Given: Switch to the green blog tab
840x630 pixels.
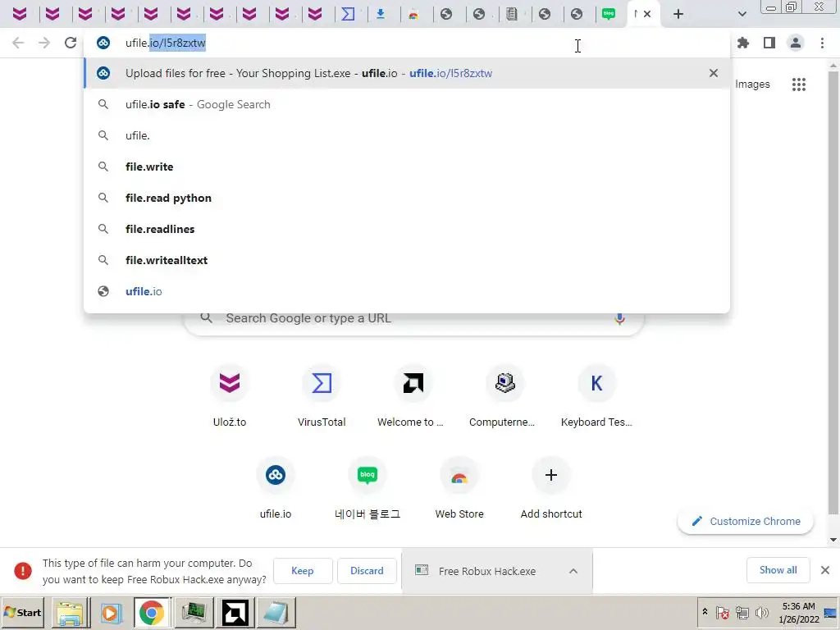Looking at the screenshot, I should 609,14.
